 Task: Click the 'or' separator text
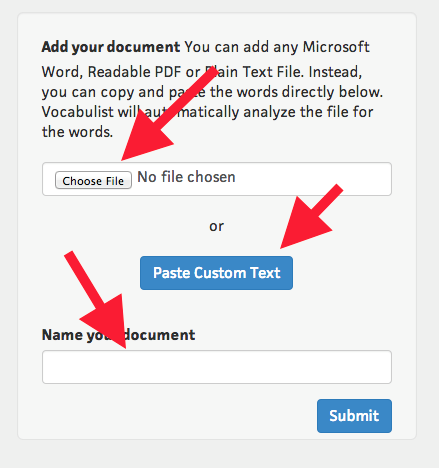pos(216,226)
